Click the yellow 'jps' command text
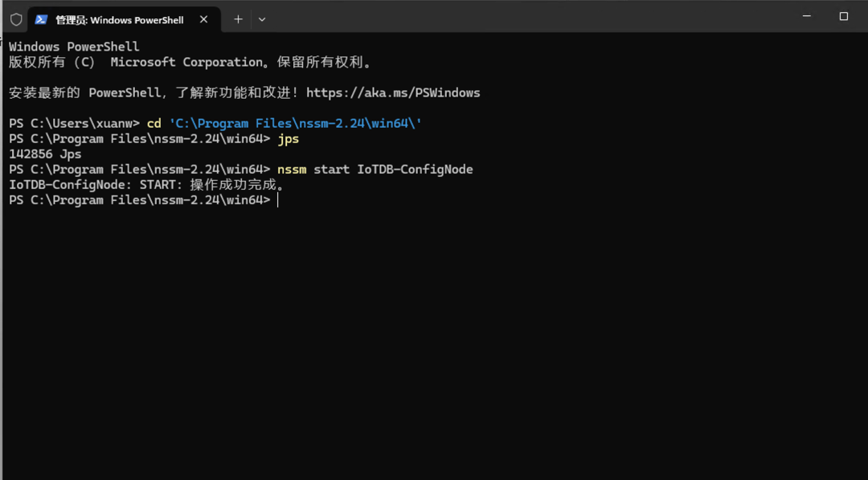The image size is (868, 480). tap(288, 139)
